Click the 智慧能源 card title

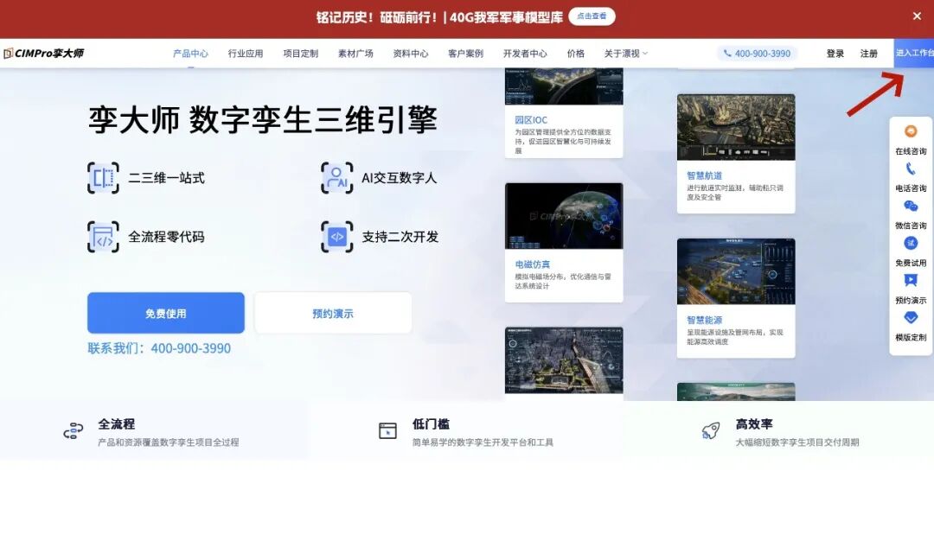click(704, 320)
